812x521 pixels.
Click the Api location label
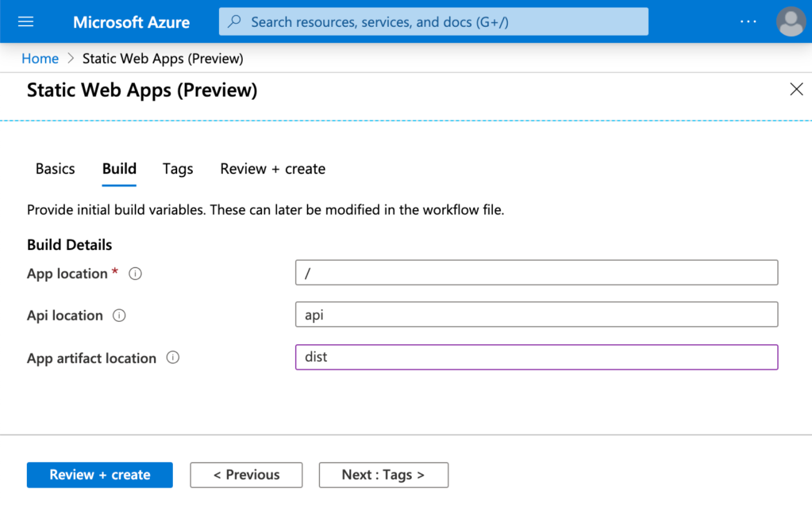point(65,315)
